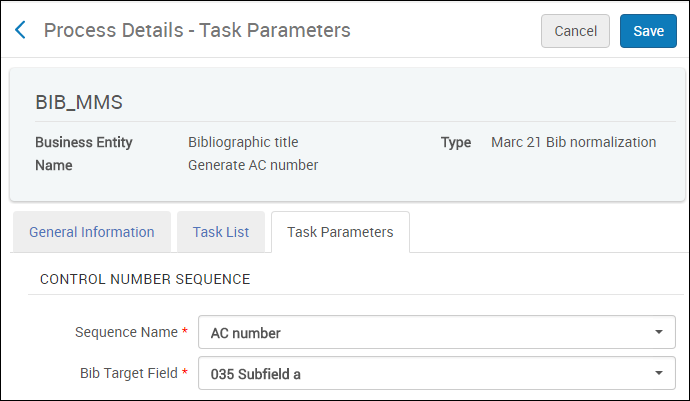Viewport: 690px width, 401px height.
Task: Click the Business Entity label
Action: pos(84,143)
